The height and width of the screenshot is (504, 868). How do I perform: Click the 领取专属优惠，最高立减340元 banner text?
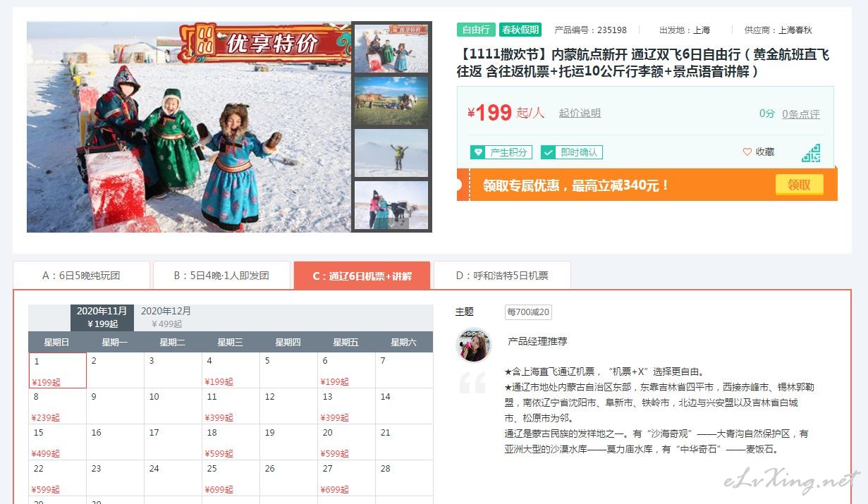[576, 185]
